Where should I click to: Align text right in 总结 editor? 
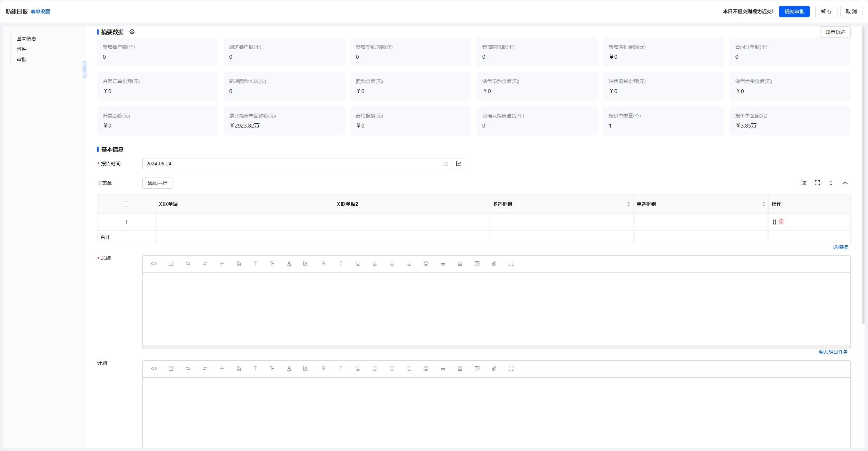(409, 264)
